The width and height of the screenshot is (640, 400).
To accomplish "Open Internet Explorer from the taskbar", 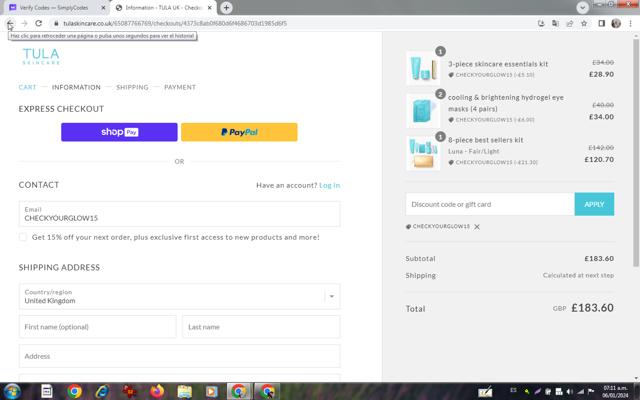I will (x=102, y=391).
